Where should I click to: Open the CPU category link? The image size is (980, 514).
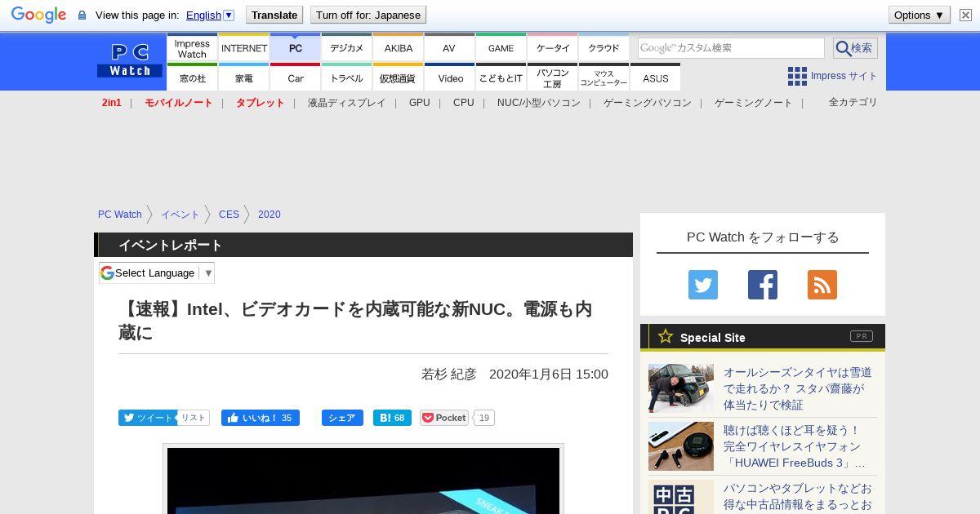(464, 103)
